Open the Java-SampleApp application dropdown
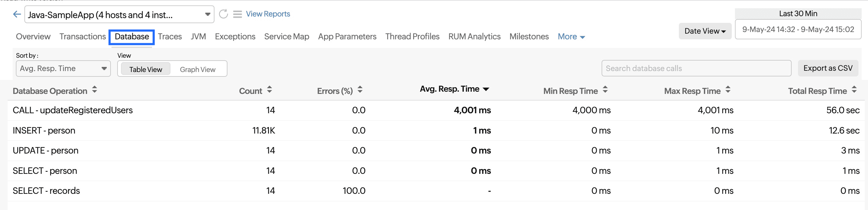This screenshot has width=868, height=210. [x=119, y=15]
